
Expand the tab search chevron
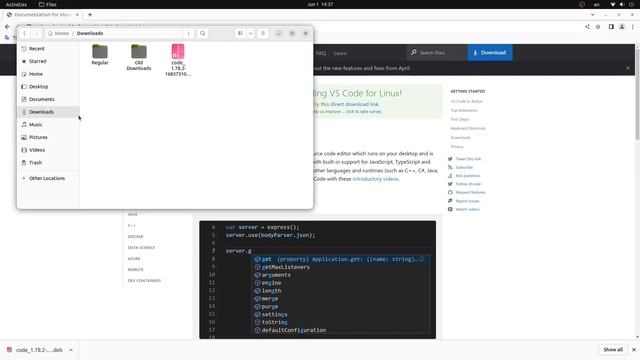pos(593,15)
